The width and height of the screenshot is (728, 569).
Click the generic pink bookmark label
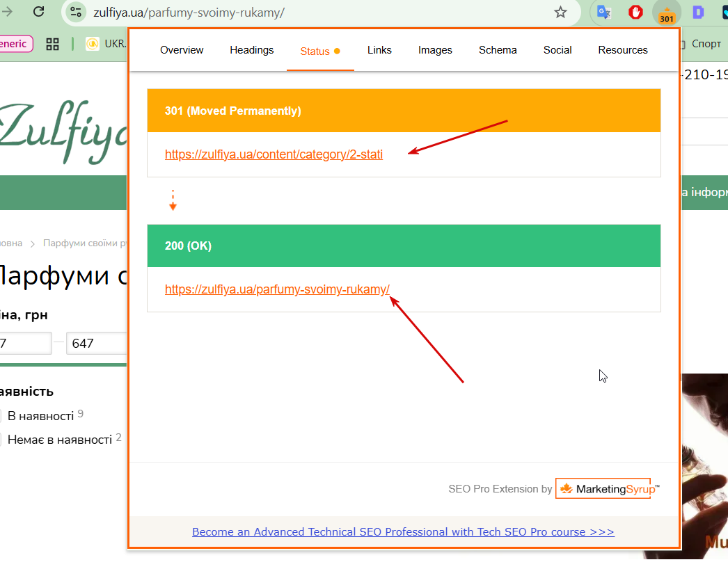(16, 44)
